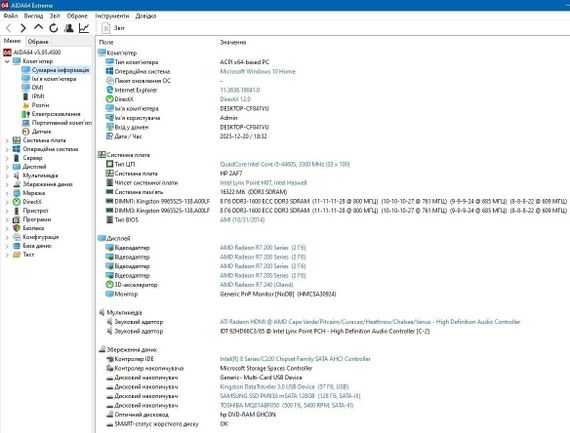Select DMI tree item icon
The width and height of the screenshot is (570, 433).
click(x=25, y=88)
